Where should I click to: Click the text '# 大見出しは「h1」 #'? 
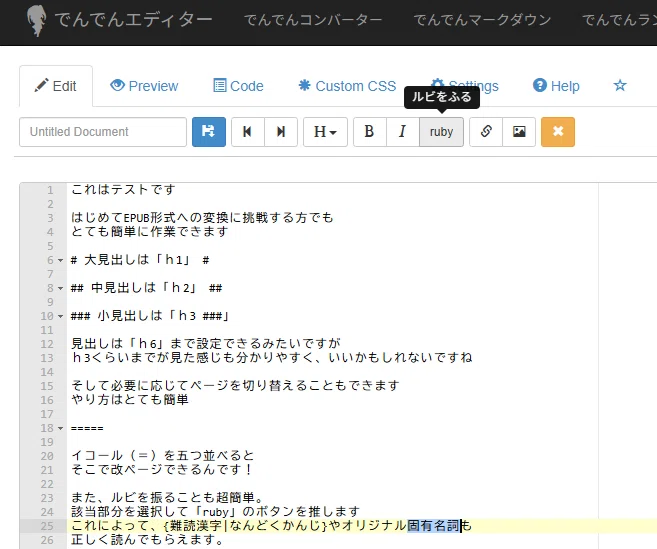(140, 260)
